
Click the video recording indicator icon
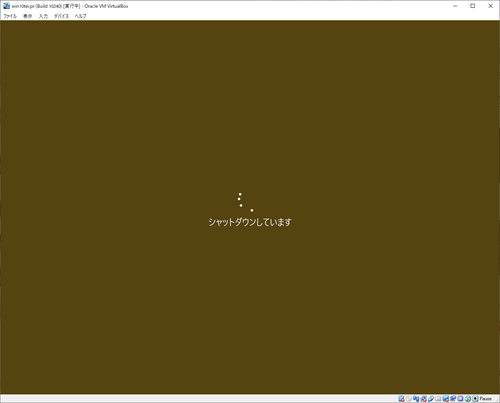click(x=453, y=399)
